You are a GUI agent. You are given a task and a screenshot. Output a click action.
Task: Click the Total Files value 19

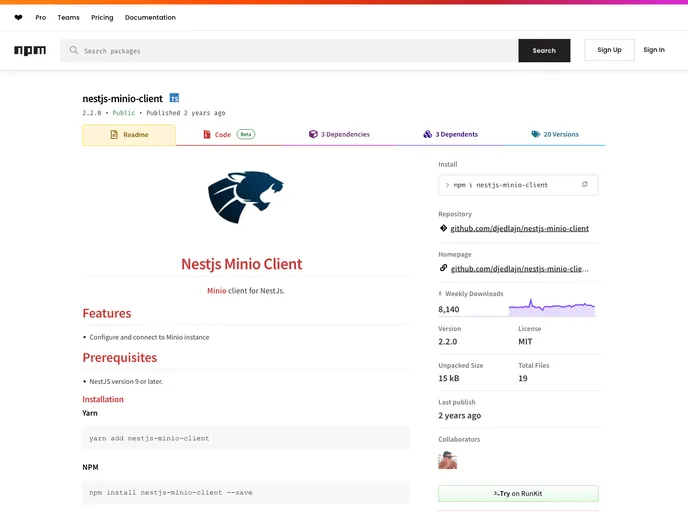pyautogui.click(x=523, y=378)
